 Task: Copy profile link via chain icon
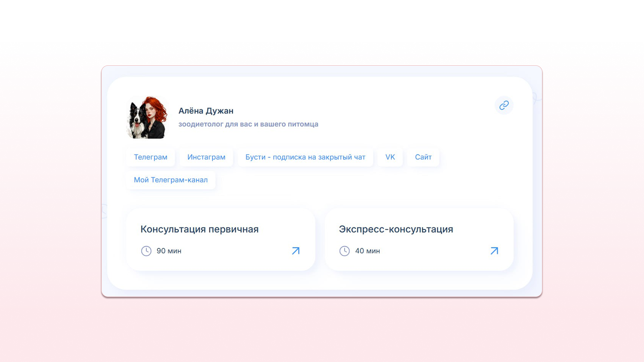504,105
